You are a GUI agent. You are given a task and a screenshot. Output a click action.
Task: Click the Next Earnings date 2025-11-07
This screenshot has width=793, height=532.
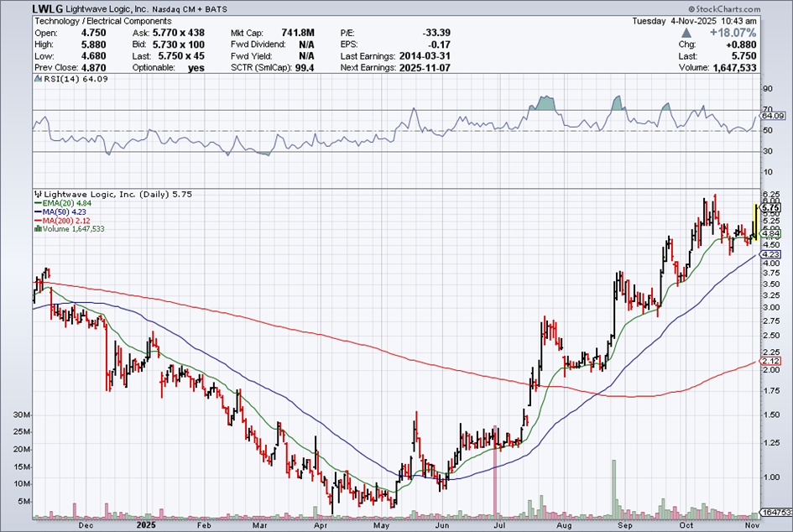tap(425, 68)
